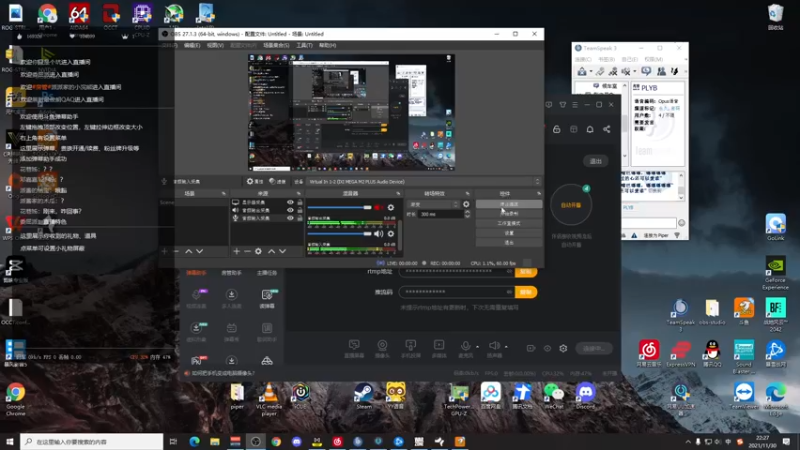Screen dimensions: 800x450
Task: Move selected source up in sources list
Action: (x=271, y=251)
